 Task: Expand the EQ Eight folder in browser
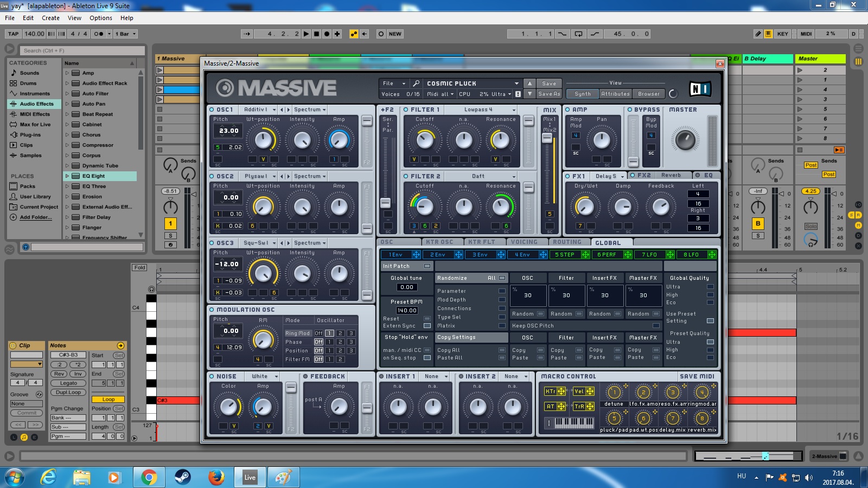[x=67, y=176]
